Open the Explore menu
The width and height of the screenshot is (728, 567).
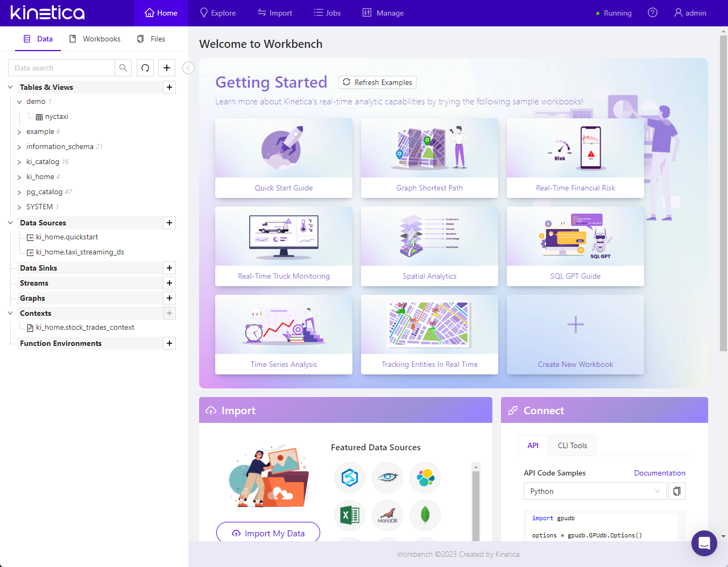218,13
